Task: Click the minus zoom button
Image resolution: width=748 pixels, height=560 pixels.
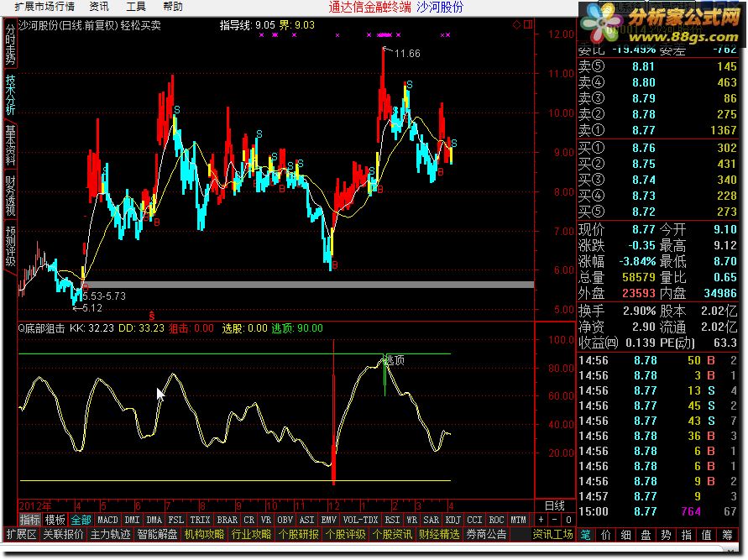Action: click(555, 520)
